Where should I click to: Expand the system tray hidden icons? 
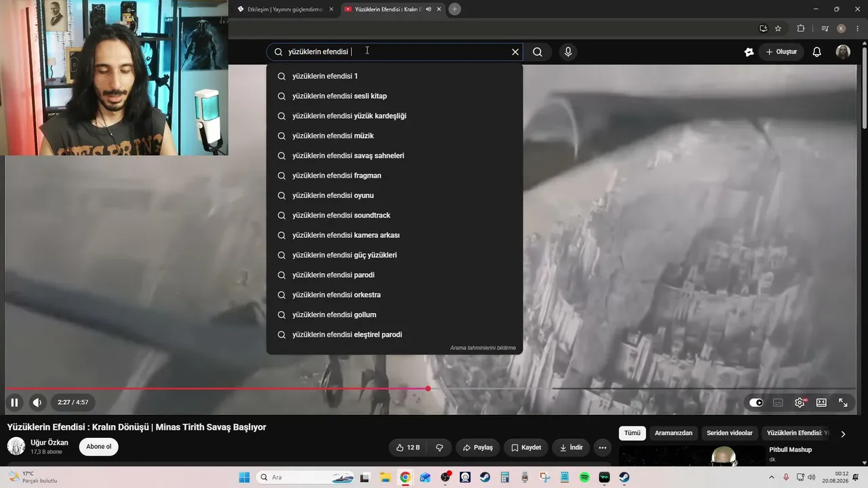click(772, 477)
